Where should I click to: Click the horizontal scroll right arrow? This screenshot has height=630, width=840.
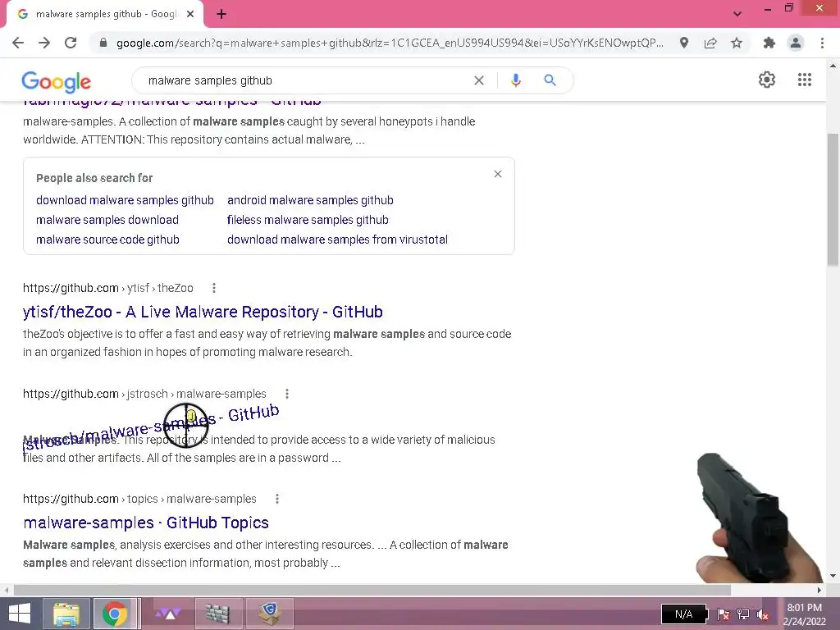819,591
